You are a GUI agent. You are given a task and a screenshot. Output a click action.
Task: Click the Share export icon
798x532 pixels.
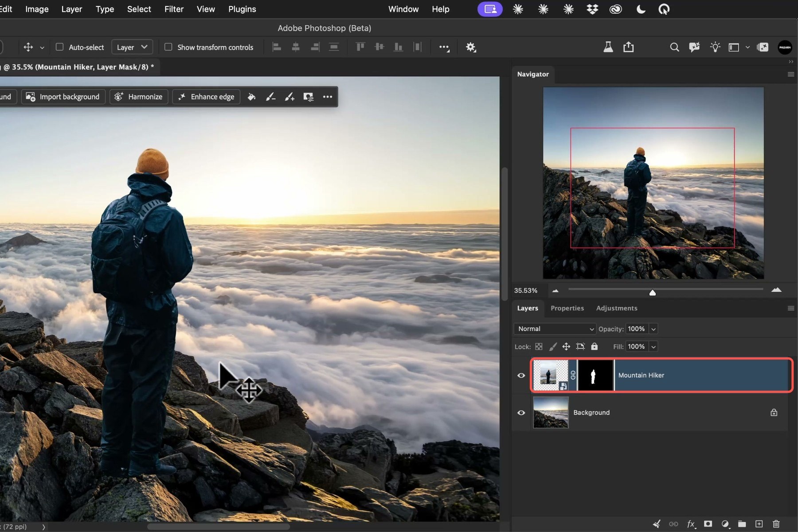pyautogui.click(x=628, y=47)
